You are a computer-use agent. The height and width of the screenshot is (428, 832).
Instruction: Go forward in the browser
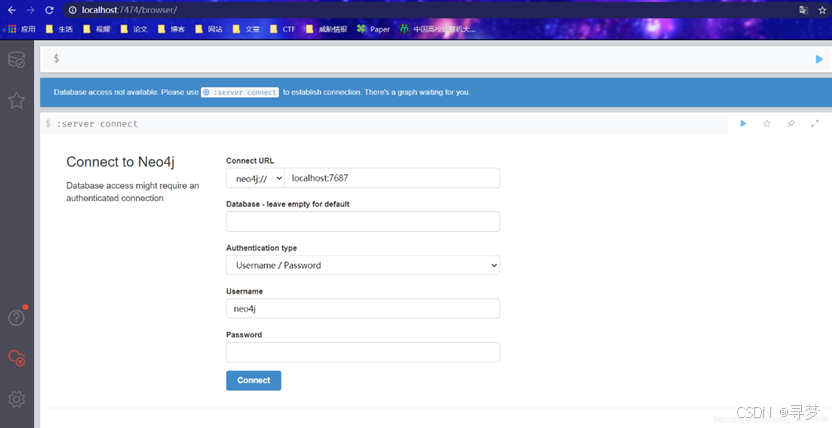(30, 10)
